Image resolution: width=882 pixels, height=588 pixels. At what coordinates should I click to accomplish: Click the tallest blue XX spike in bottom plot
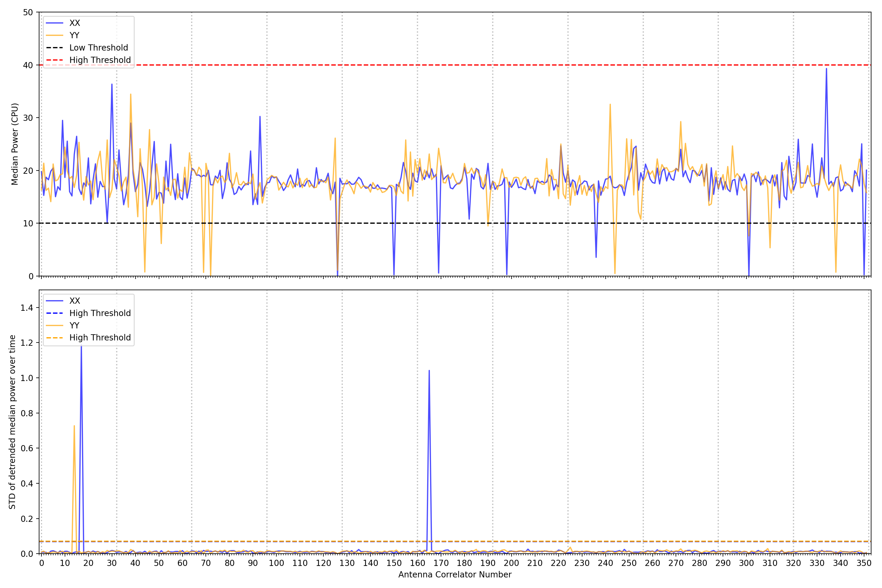pyautogui.click(x=81, y=347)
